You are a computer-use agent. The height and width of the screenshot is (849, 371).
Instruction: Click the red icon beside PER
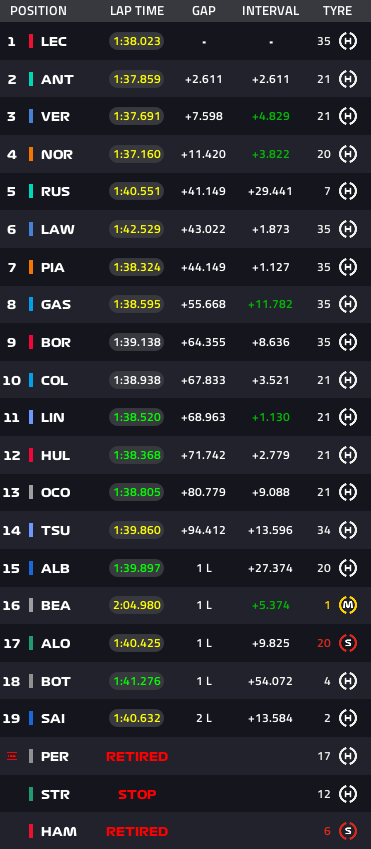(12, 756)
